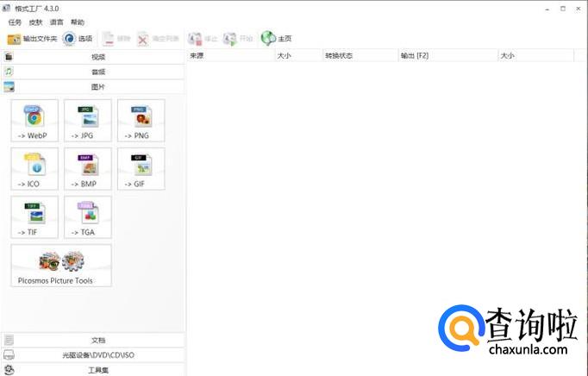Image resolution: width=588 pixels, height=376 pixels.
Task: Minimize the 格式工厂 window
Action: point(547,9)
